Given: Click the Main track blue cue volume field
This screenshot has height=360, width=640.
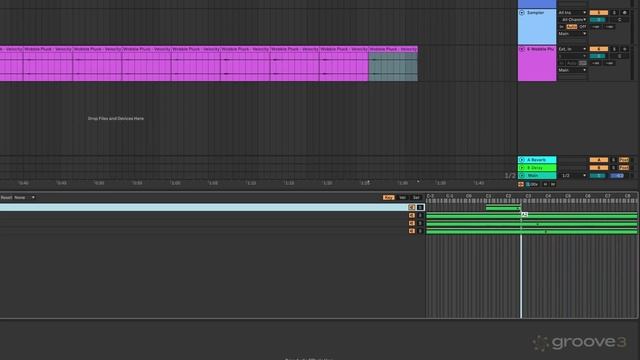Looking at the screenshot, I should pyautogui.click(x=617, y=176).
